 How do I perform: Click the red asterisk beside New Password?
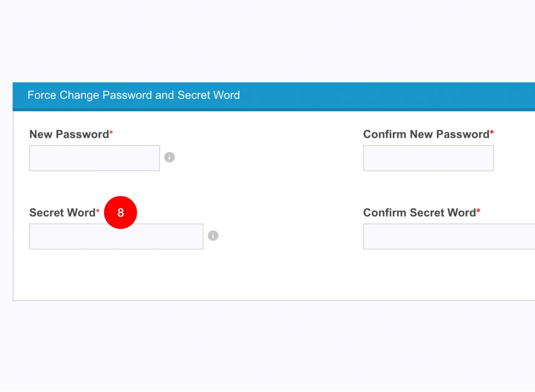click(x=111, y=132)
